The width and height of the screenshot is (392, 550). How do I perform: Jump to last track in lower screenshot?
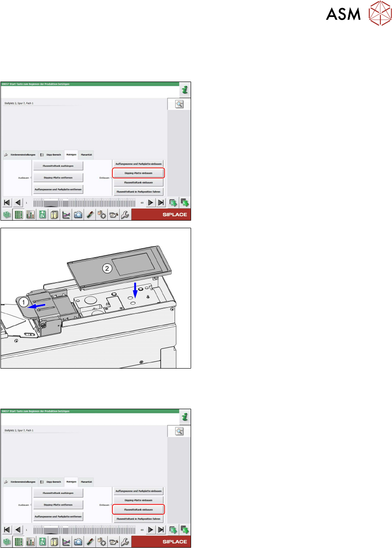coord(161,530)
